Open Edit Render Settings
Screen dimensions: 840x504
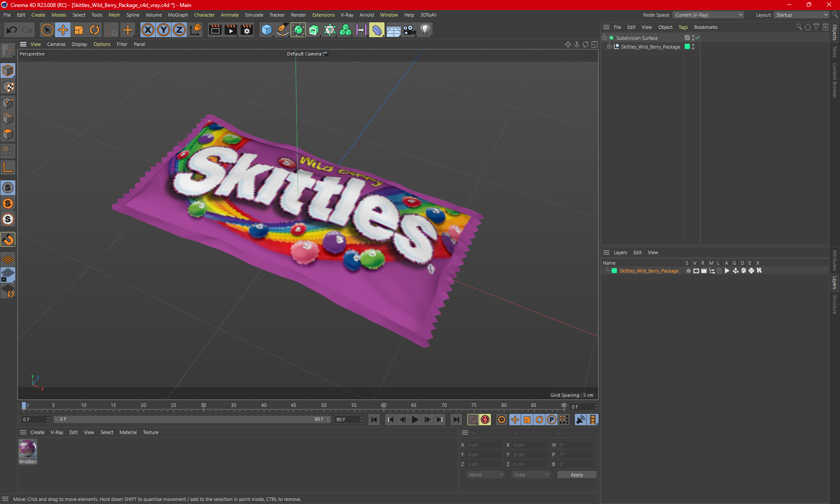click(247, 30)
